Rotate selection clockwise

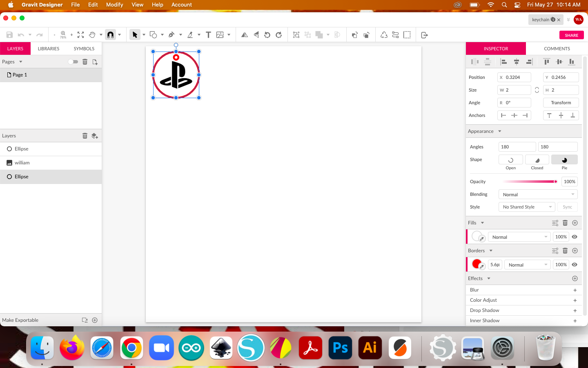point(279,35)
